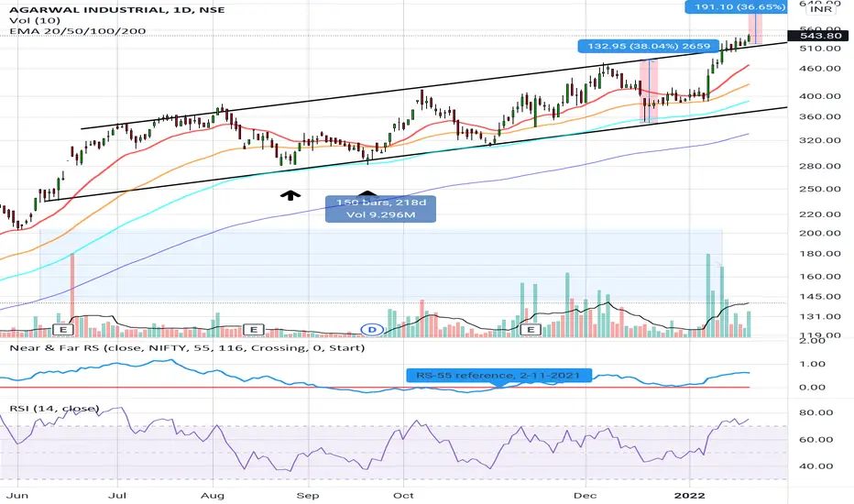Click the 1.00 level on RS axis
854x504 pixels.
click(812, 364)
